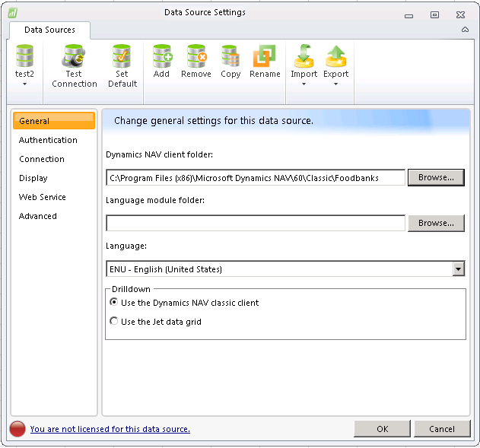The height and width of the screenshot is (448, 480).
Task: Select Use the Dynamics NAV classic client
Action: (114, 303)
